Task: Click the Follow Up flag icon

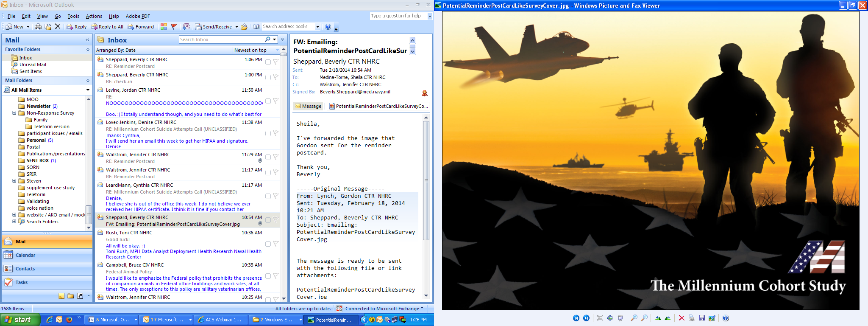Action: [173, 27]
